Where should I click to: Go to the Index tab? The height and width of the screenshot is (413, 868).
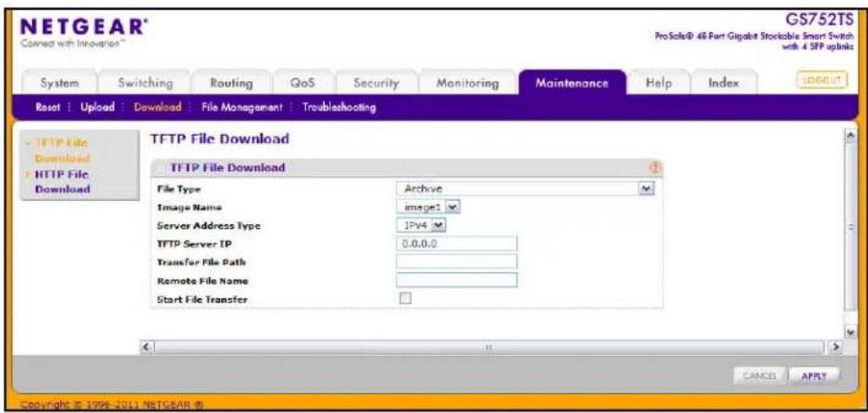tap(723, 83)
